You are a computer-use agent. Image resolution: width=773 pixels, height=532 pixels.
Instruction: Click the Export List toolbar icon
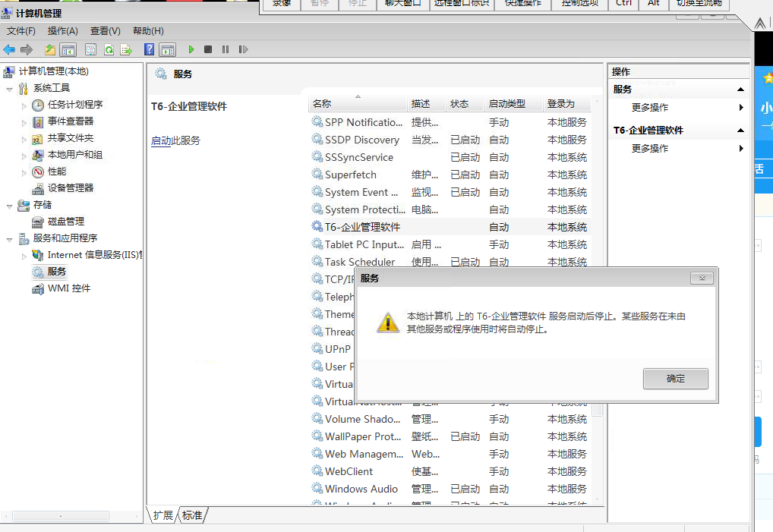pos(127,49)
